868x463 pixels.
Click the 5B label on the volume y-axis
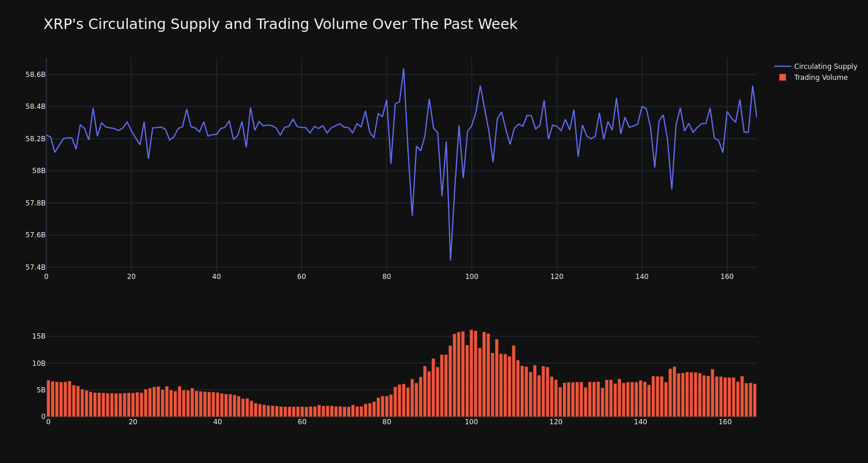(41, 390)
